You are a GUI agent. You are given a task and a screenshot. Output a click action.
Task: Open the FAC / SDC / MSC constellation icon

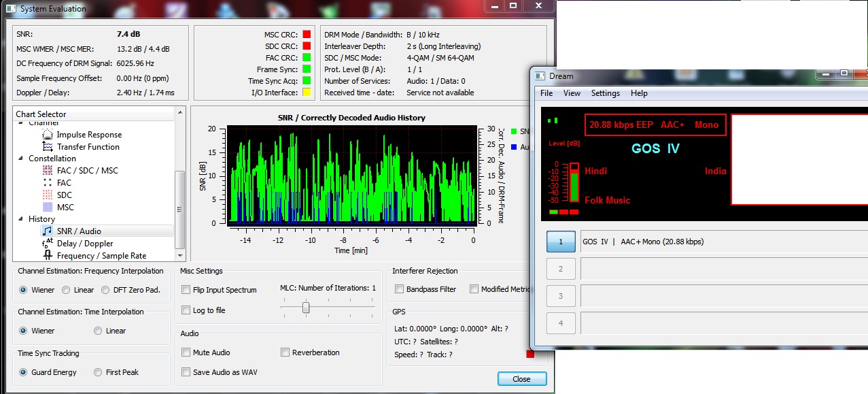48,171
